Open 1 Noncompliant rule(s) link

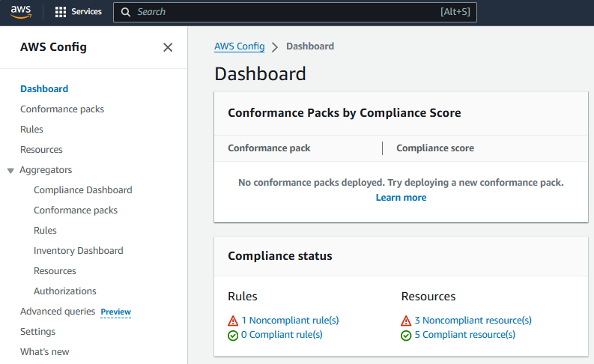(x=290, y=321)
